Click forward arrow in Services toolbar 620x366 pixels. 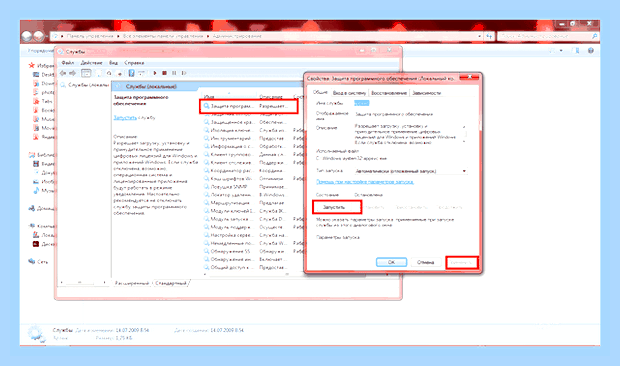72,73
